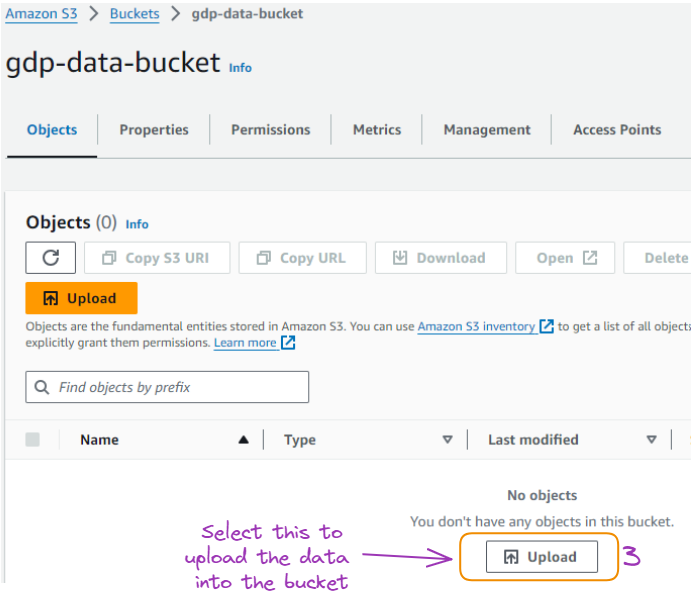Viewport: 691px width, 601px height.
Task: Click the upload icon in the bottom Upload button
Action: pos(511,557)
